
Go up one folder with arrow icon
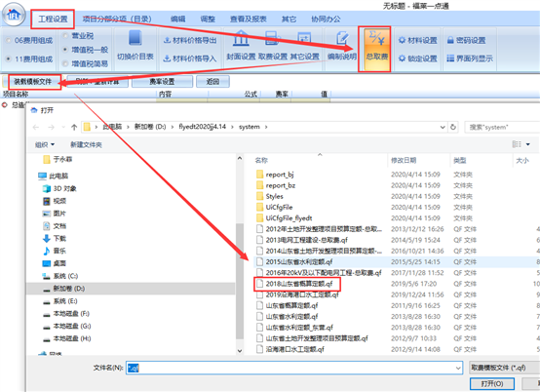coord(74,127)
